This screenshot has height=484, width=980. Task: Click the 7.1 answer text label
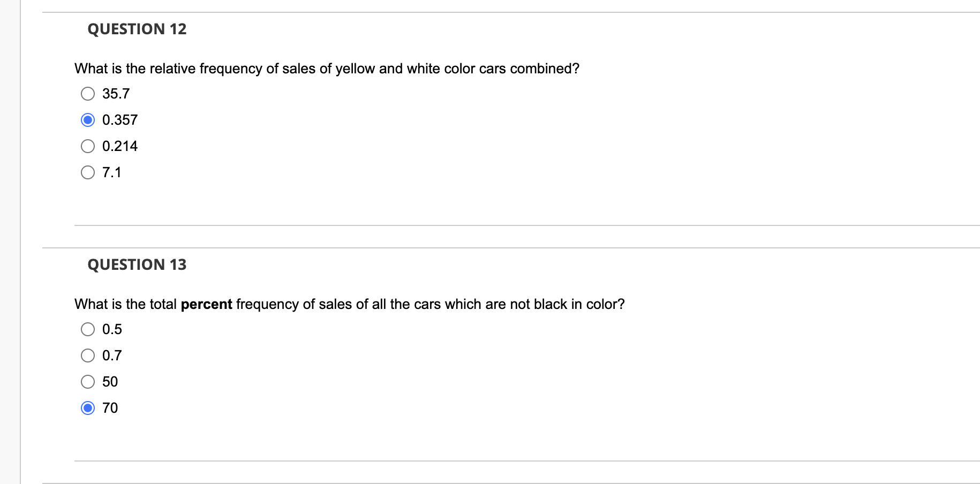point(112,172)
